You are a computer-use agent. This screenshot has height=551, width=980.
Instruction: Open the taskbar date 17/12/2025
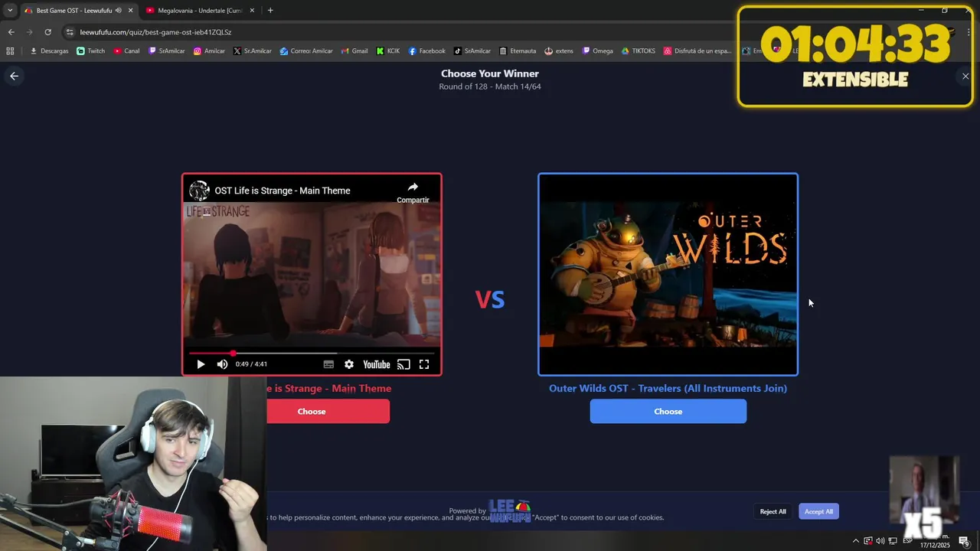(935, 545)
